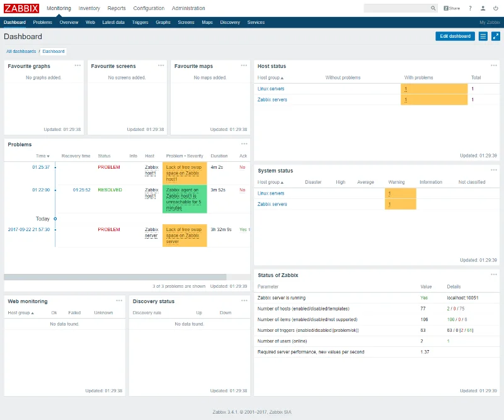Open Discovery status widget menu dots

pos(244,301)
